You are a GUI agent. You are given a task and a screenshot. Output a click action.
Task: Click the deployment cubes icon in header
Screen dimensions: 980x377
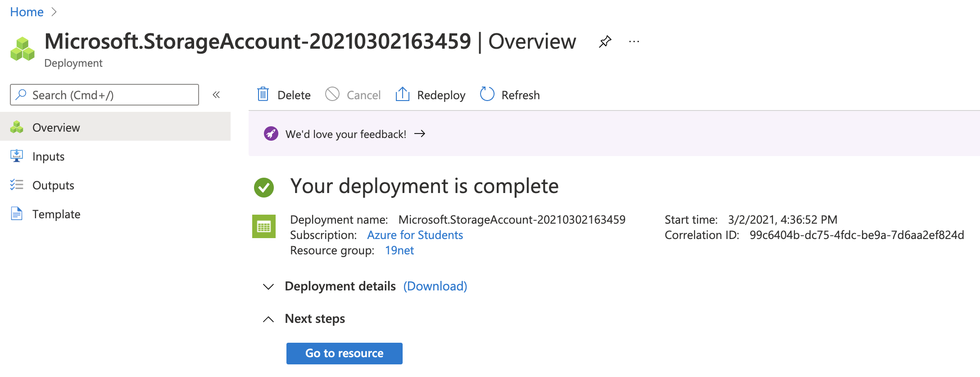[23, 49]
